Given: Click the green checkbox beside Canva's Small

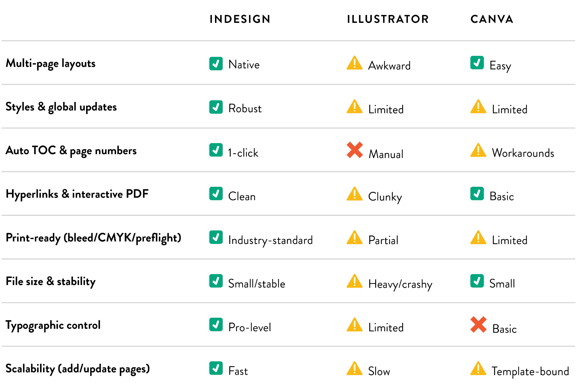Looking at the screenshot, I should coord(477,281).
